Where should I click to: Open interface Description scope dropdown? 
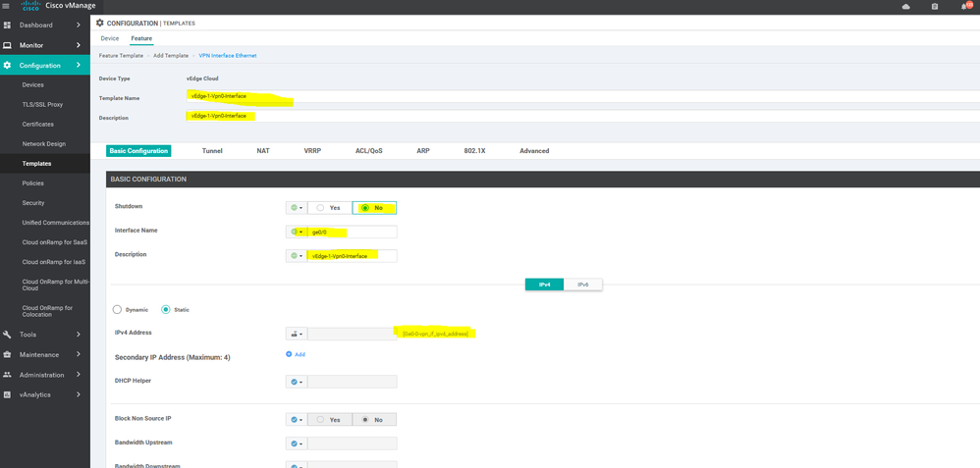(x=297, y=256)
